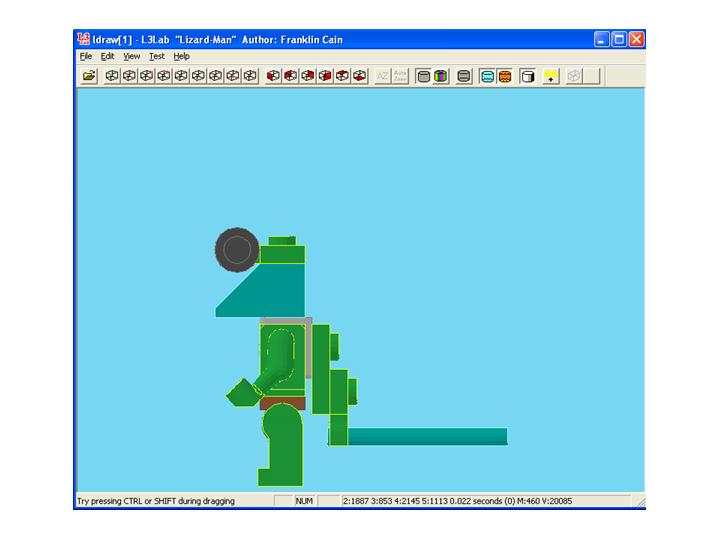Click the yellow light source icon
720x540 pixels.
click(551, 76)
